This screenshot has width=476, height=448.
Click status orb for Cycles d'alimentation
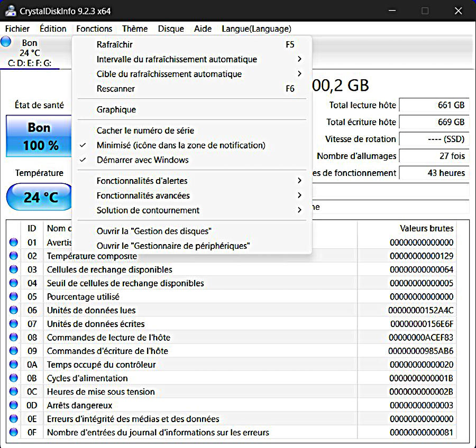14,378
